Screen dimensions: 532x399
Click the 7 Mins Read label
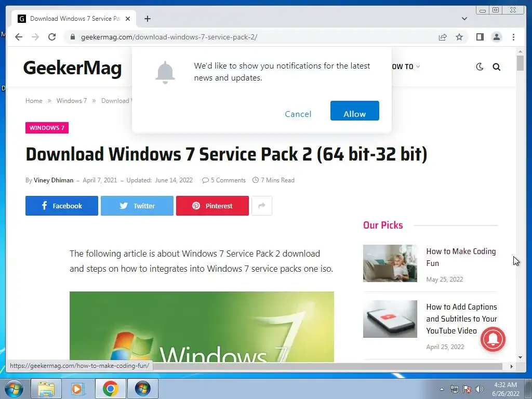click(273, 180)
